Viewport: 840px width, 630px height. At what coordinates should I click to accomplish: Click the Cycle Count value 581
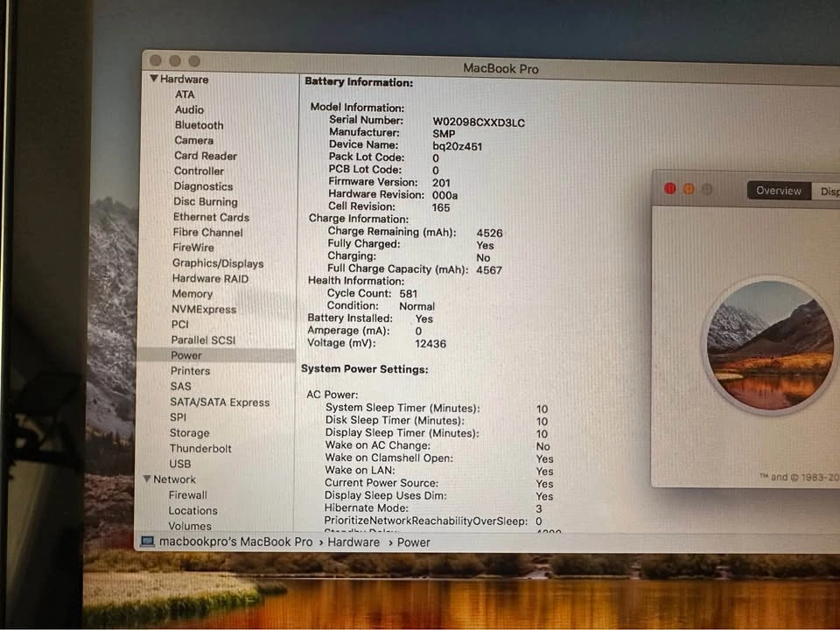click(x=409, y=294)
